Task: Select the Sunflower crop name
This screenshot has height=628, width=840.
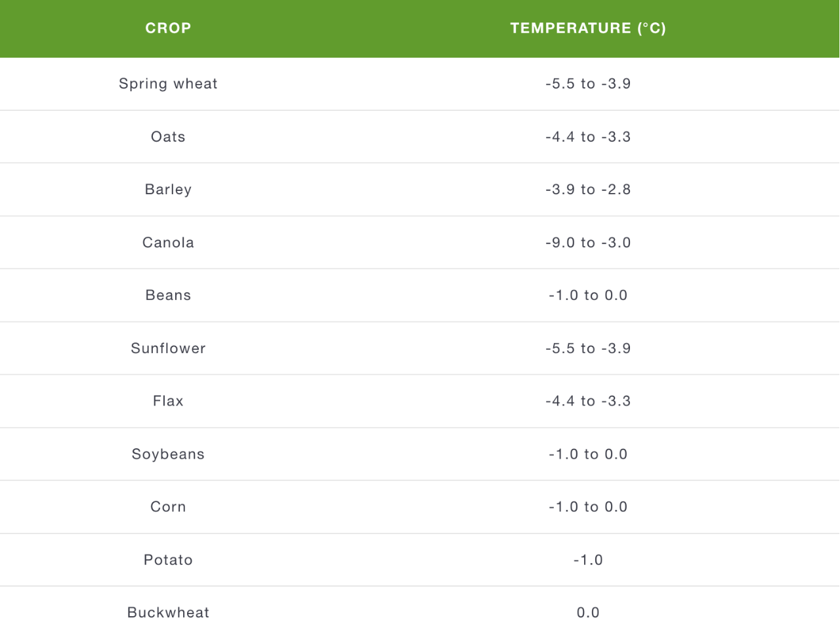Action: 168,348
